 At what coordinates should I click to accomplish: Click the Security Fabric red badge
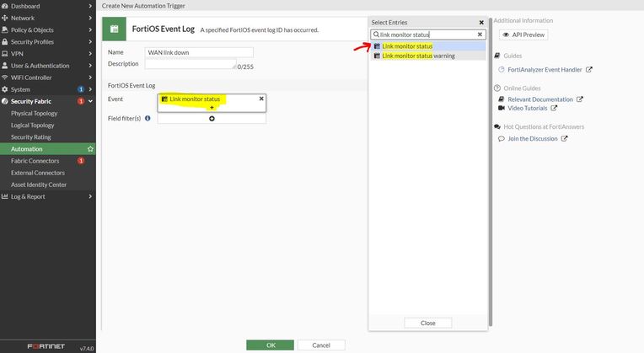pyautogui.click(x=81, y=101)
